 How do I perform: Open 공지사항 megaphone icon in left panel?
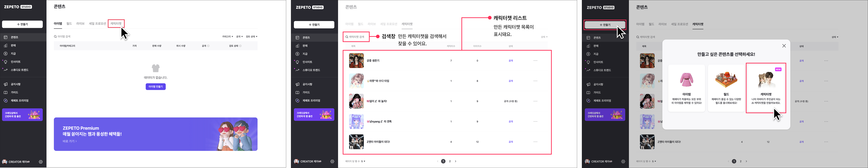(5, 84)
